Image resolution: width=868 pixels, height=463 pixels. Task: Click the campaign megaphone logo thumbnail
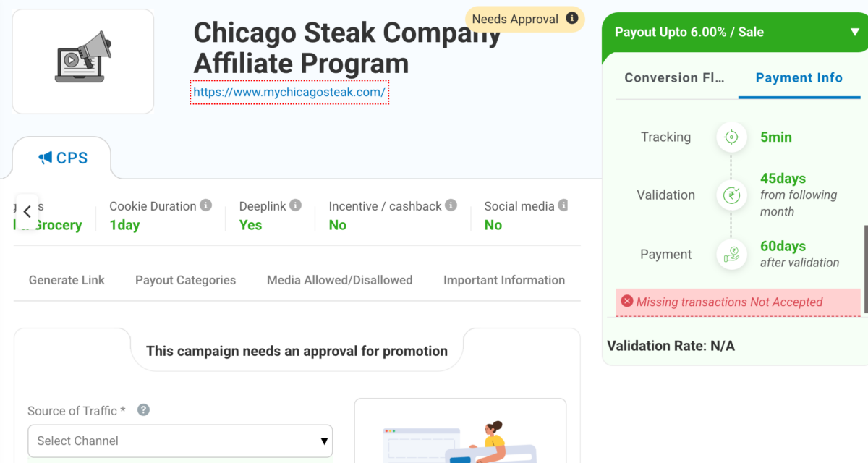83,61
